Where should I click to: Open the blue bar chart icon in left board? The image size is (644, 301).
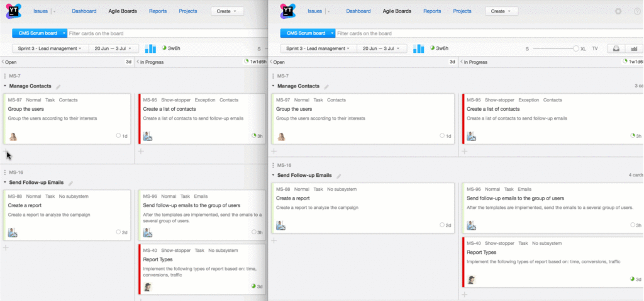[x=151, y=48]
